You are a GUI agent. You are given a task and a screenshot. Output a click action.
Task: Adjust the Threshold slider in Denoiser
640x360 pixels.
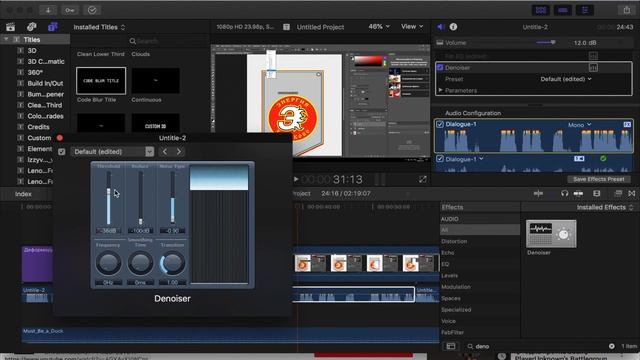[x=109, y=198]
